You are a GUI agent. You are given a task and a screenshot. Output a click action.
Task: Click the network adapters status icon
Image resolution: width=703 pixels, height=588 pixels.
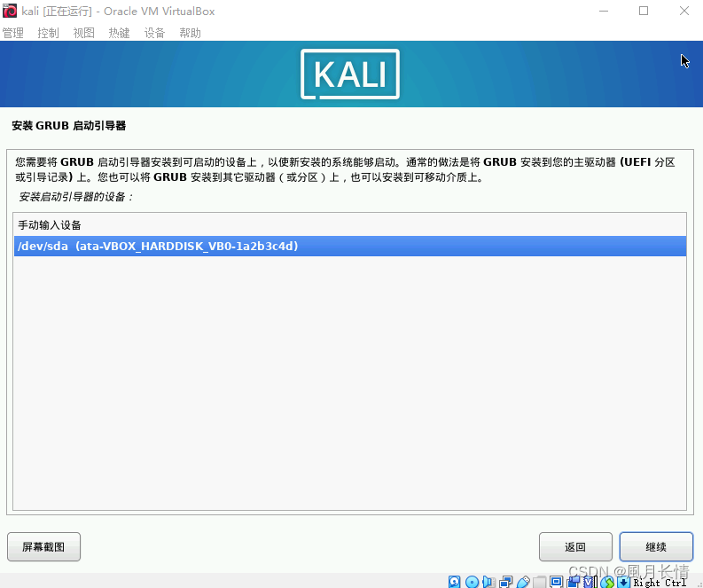(x=505, y=582)
